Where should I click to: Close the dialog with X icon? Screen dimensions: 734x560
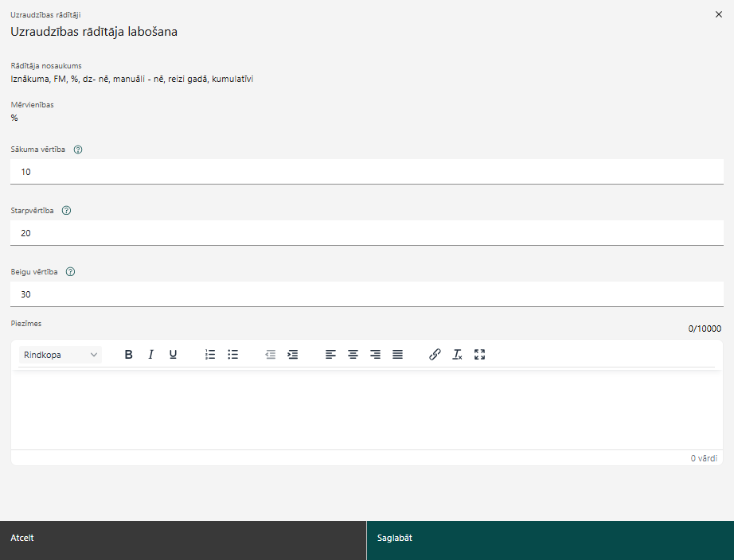pos(719,14)
